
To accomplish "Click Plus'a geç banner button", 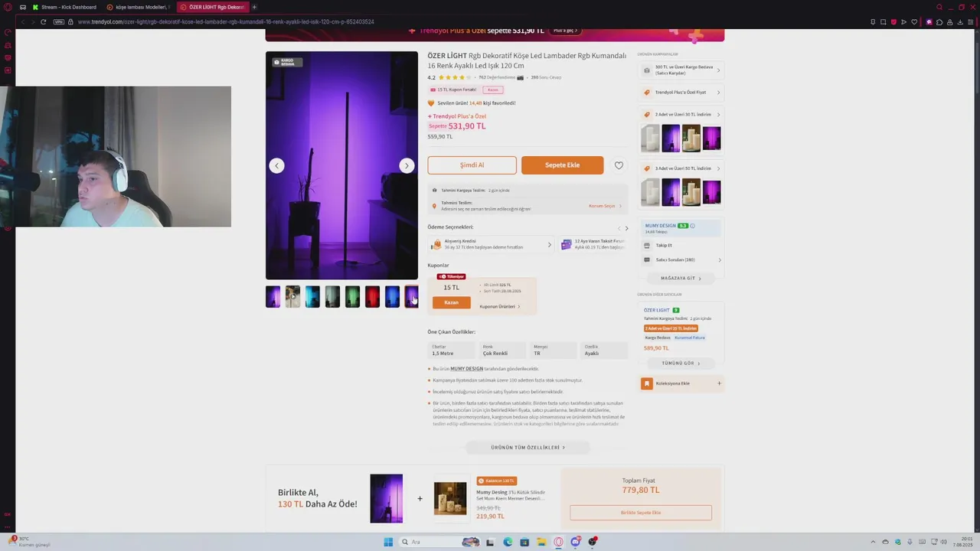I will [x=565, y=31].
